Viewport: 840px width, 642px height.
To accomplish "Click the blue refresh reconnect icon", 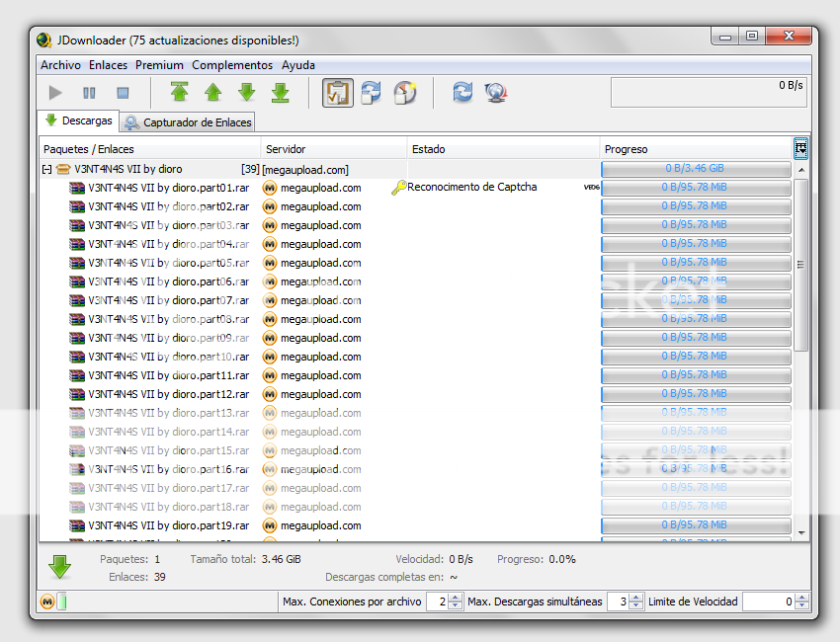I will point(462,92).
